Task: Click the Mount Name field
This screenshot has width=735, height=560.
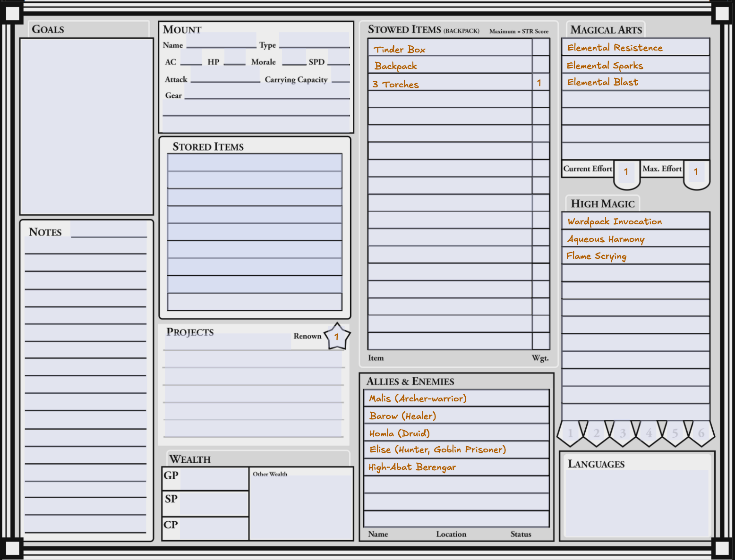Action: (221, 41)
